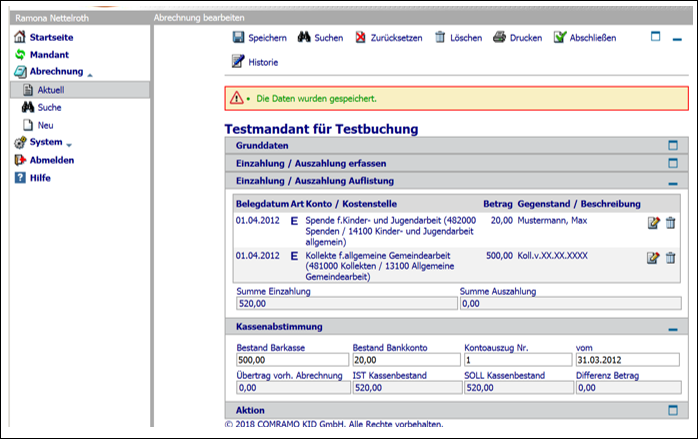Click the Abmelden exit icon
The image size is (698, 439).
click(20, 160)
